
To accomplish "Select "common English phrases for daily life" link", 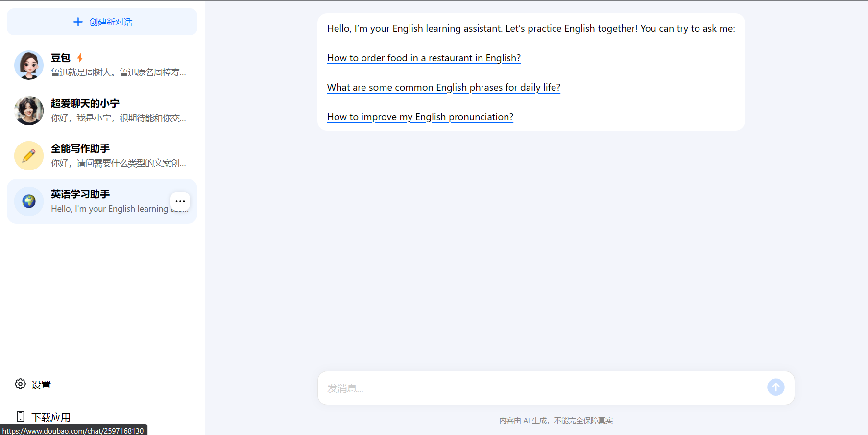I will click(443, 87).
